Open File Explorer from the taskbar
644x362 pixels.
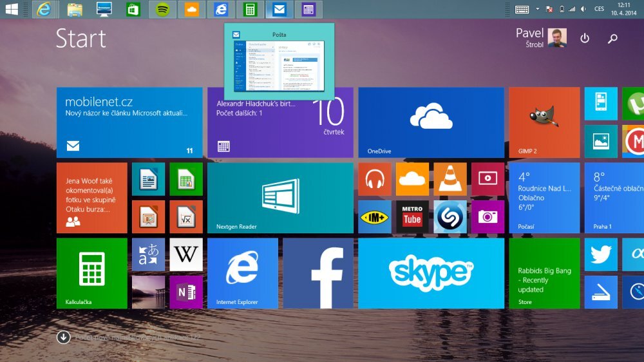tap(74, 10)
